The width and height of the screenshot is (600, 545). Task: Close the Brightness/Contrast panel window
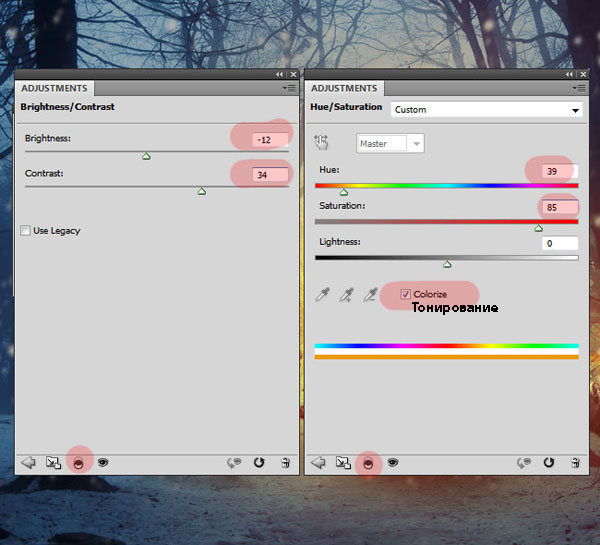tap(293, 74)
